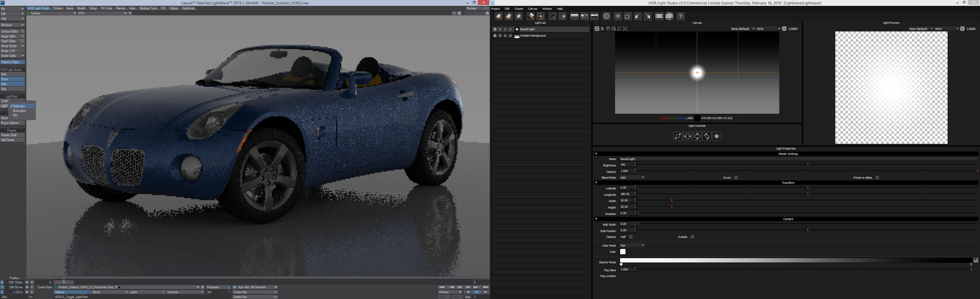
Task: Click the help question mark icon
Action: click(681, 16)
